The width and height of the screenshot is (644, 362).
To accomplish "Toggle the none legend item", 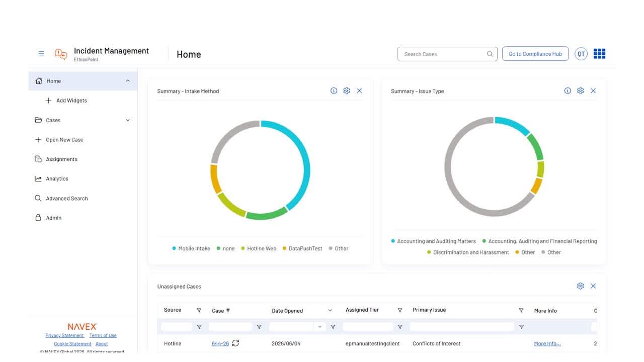I will pos(225,248).
